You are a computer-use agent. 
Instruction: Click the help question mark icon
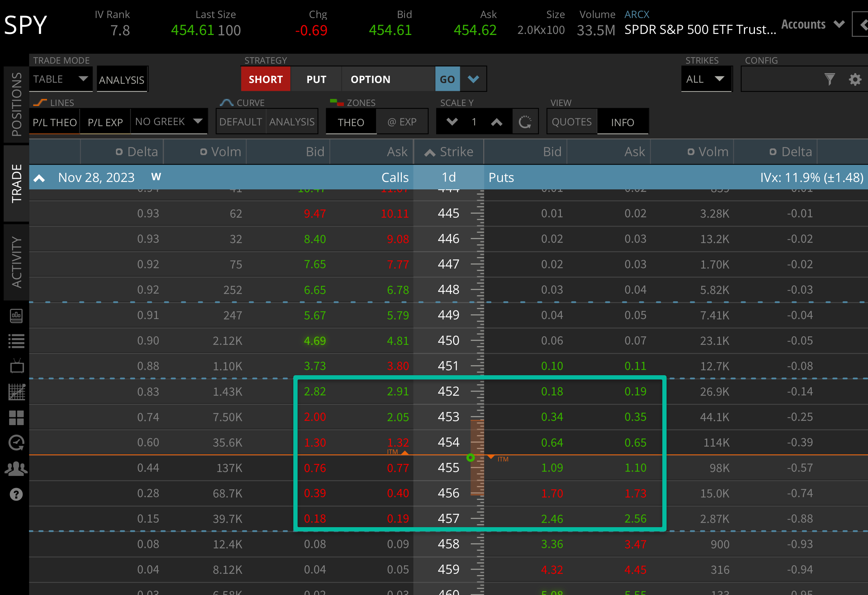[x=16, y=494]
